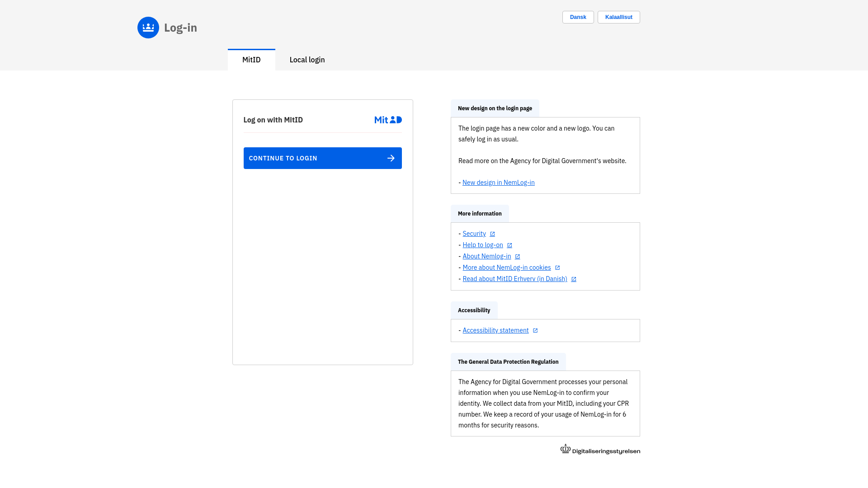Open the New design in NemLog-in link
Viewport: 868px width, 488px height.
pos(498,183)
